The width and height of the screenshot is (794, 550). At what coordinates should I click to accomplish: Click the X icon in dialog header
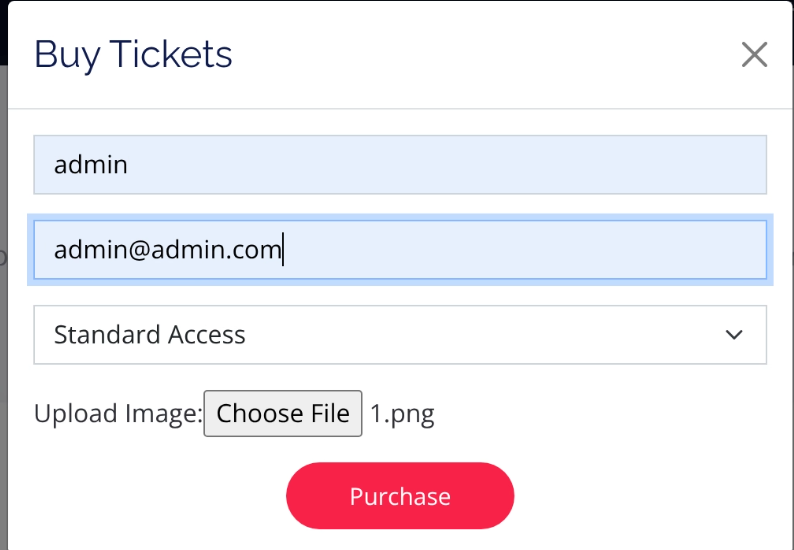754,55
